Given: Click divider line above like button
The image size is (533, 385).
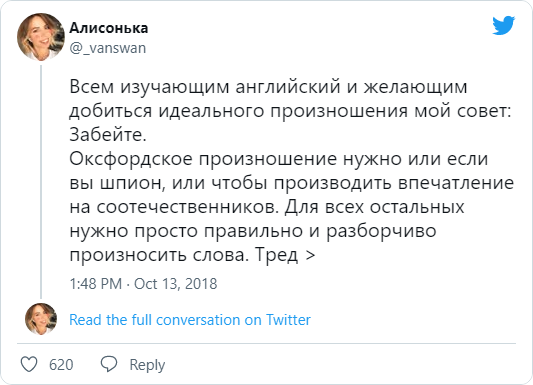Looking at the screenshot, I should click(x=266, y=344).
